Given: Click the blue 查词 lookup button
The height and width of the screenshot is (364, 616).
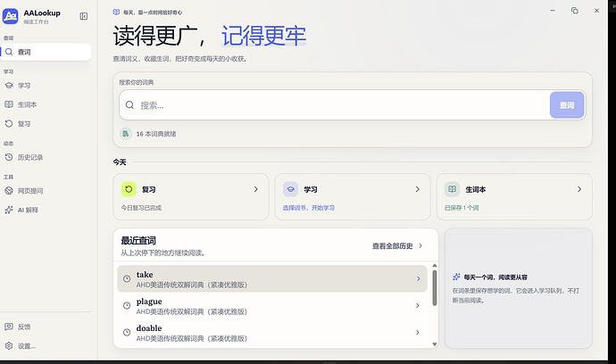Looking at the screenshot, I should tap(567, 105).
